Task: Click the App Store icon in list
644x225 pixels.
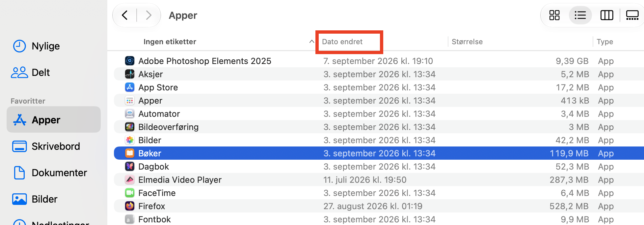Action: point(130,87)
